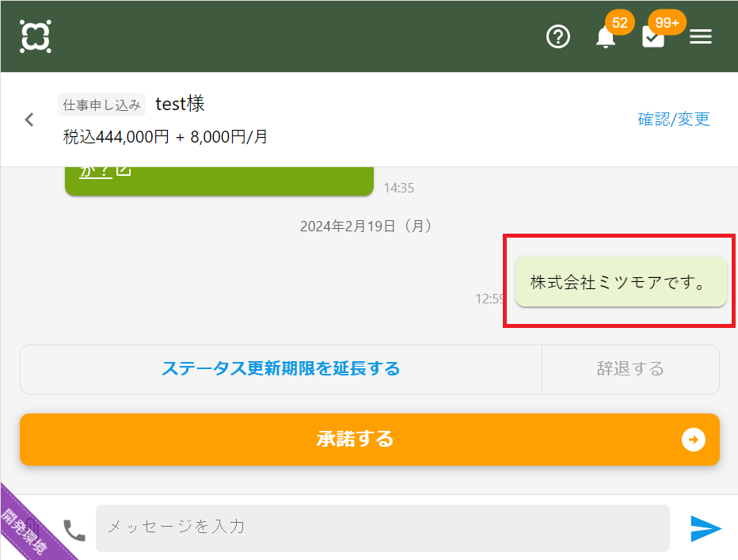
Task: Click the test様 customer name
Action: pyautogui.click(x=180, y=104)
